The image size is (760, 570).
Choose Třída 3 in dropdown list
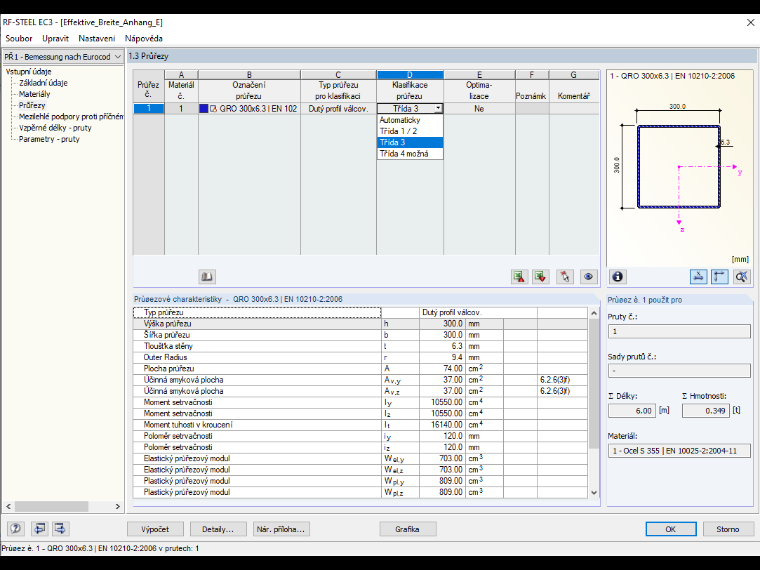[410, 142]
